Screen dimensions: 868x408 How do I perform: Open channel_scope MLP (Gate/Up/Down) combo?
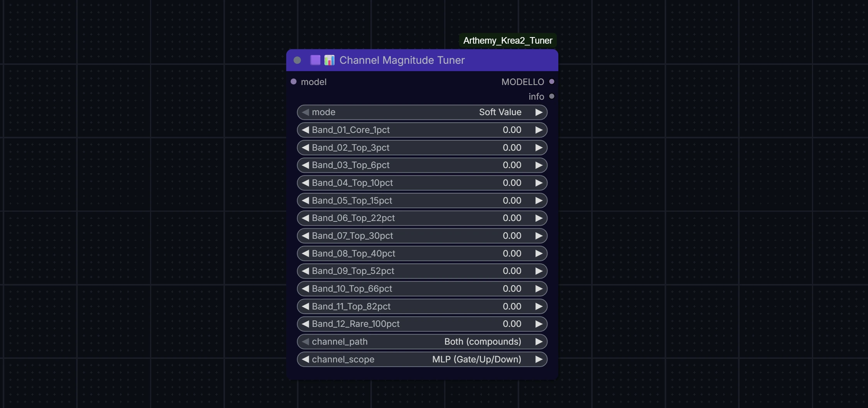click(x=422, y=359)
